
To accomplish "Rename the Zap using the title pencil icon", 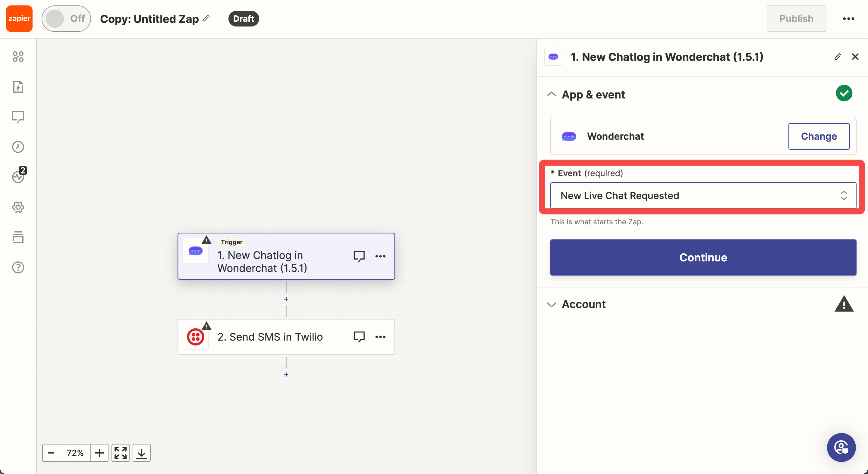I will pyautogui.click(x=206, y=18).
